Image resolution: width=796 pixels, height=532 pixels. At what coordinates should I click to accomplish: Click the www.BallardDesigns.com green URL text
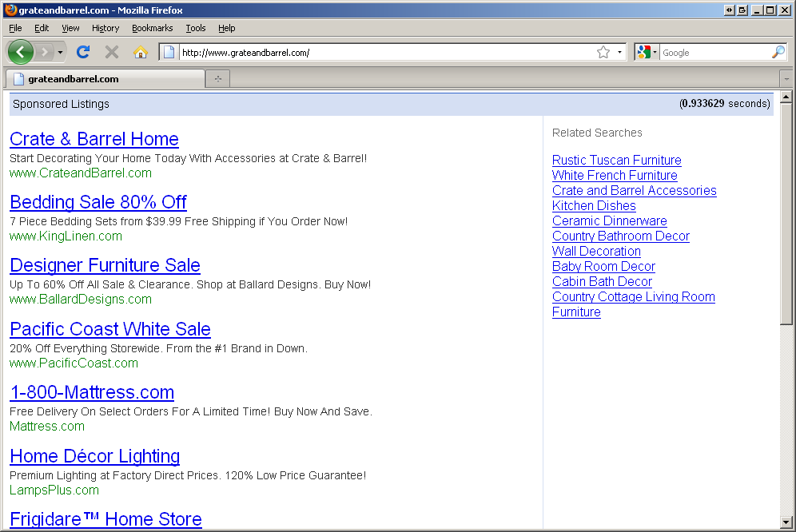[x=81, y=300]
